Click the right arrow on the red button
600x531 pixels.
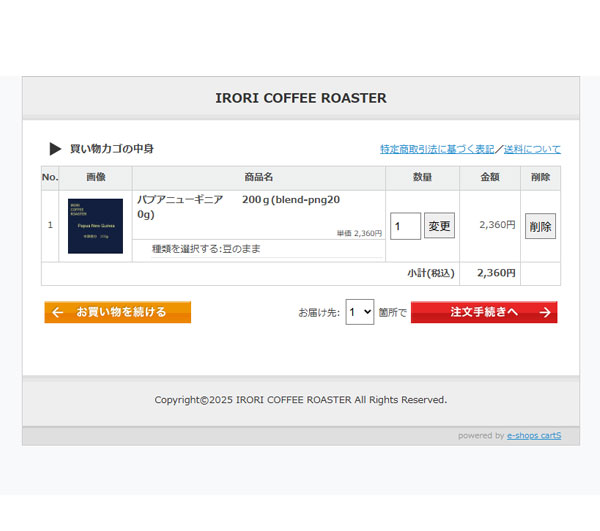544,312
